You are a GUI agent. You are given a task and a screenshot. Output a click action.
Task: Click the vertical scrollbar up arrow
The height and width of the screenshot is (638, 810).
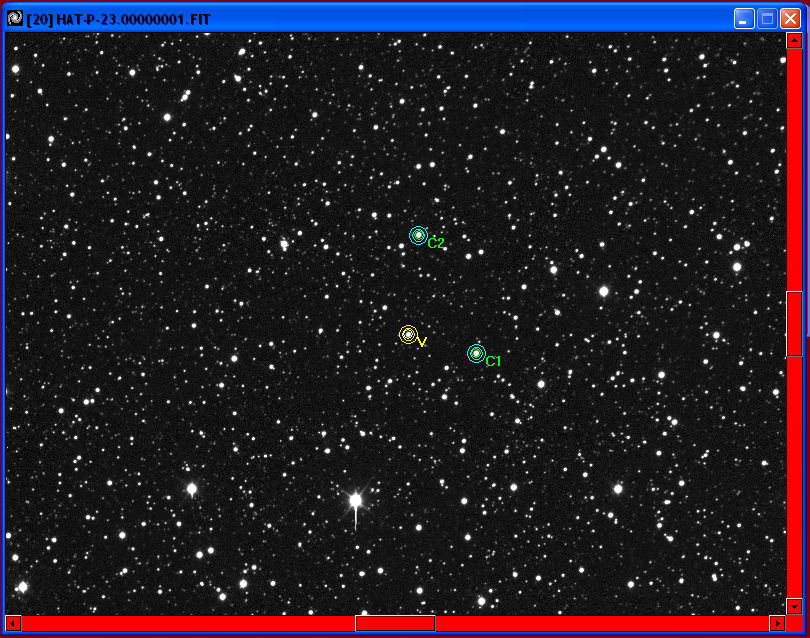tap(794, 40)
